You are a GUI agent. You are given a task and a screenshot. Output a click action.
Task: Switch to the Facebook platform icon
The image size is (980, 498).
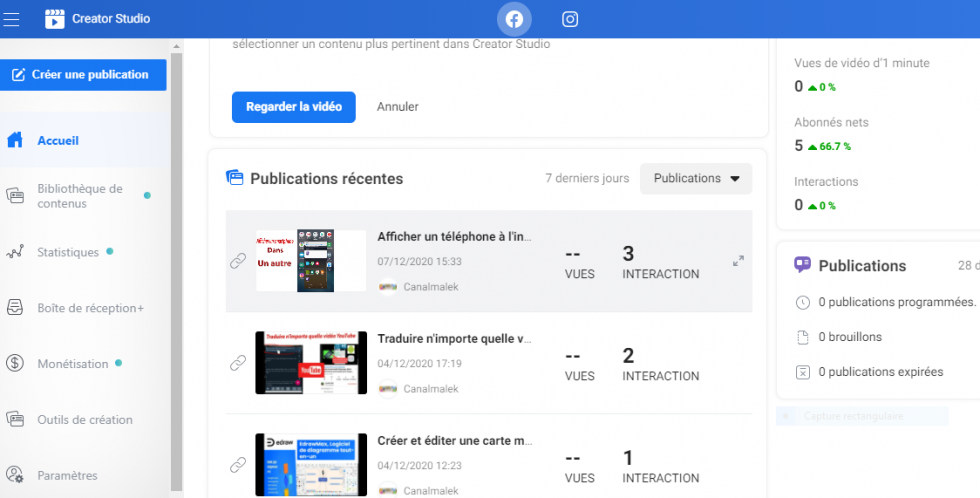point(514,19)
